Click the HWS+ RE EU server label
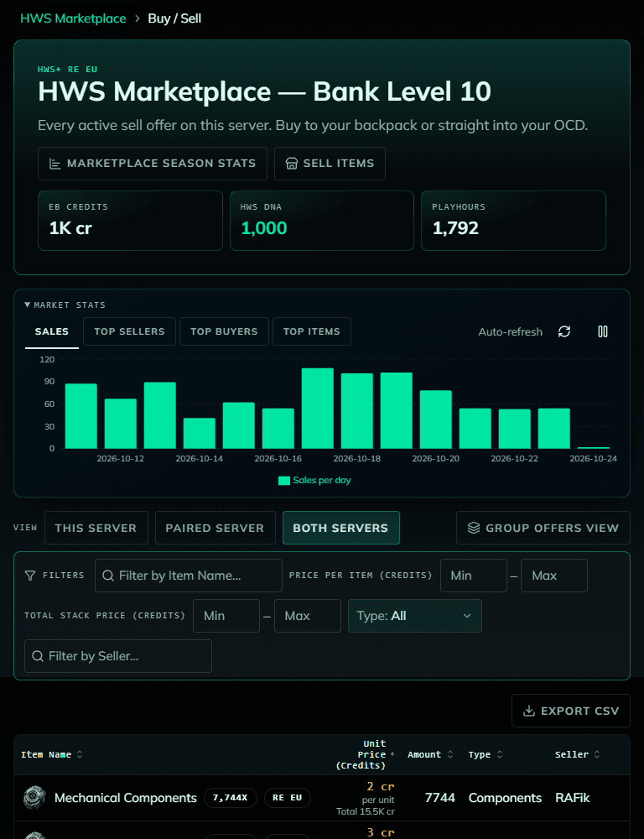 (67, 69)
